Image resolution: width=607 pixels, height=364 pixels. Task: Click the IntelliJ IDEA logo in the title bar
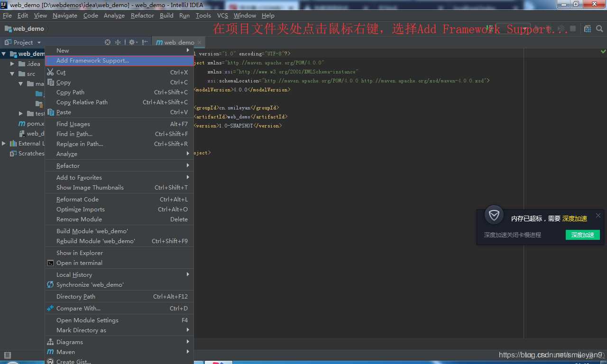pyautogui.click(x=4, y=5)
